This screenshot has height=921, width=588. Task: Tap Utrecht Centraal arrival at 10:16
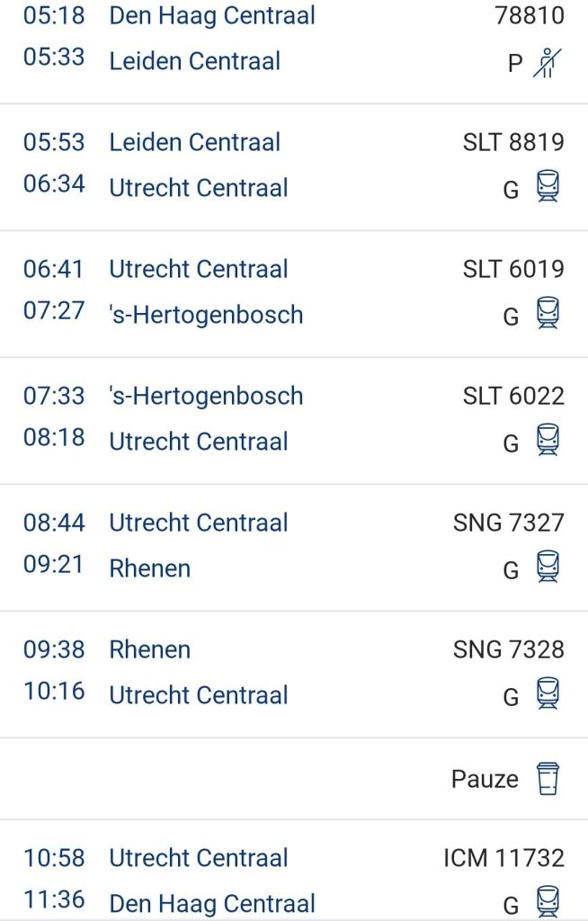click(x=199, y=695)
